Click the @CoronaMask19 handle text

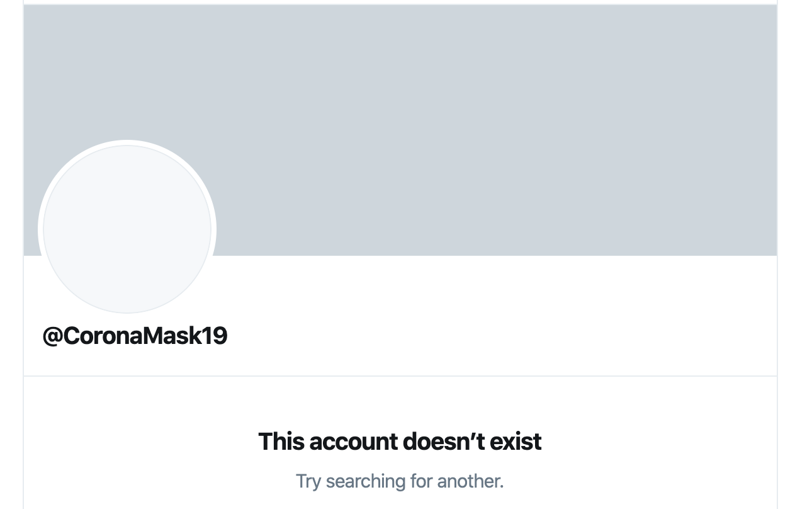click(x=135, y=336)
